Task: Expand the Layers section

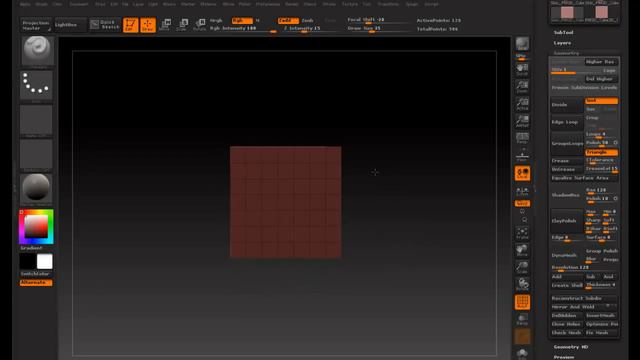Action: [562, 43]
